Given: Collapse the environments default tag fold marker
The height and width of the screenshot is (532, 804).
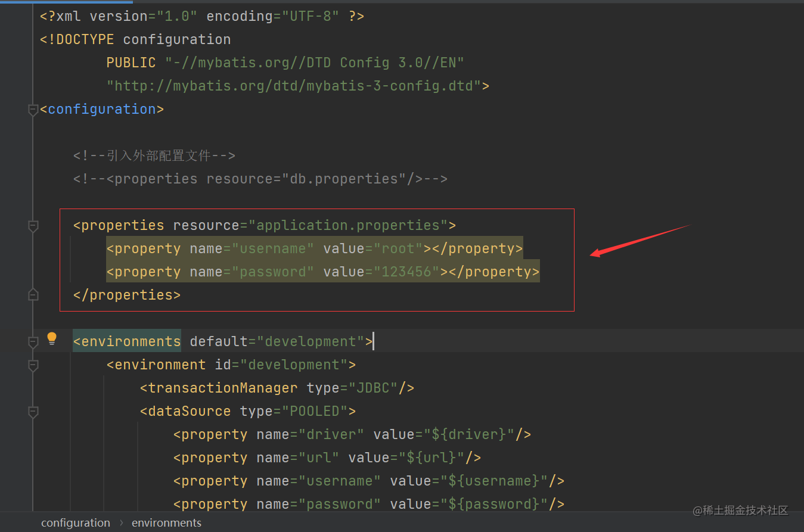Looking at the screenshot, I should (x=33, y=342).
